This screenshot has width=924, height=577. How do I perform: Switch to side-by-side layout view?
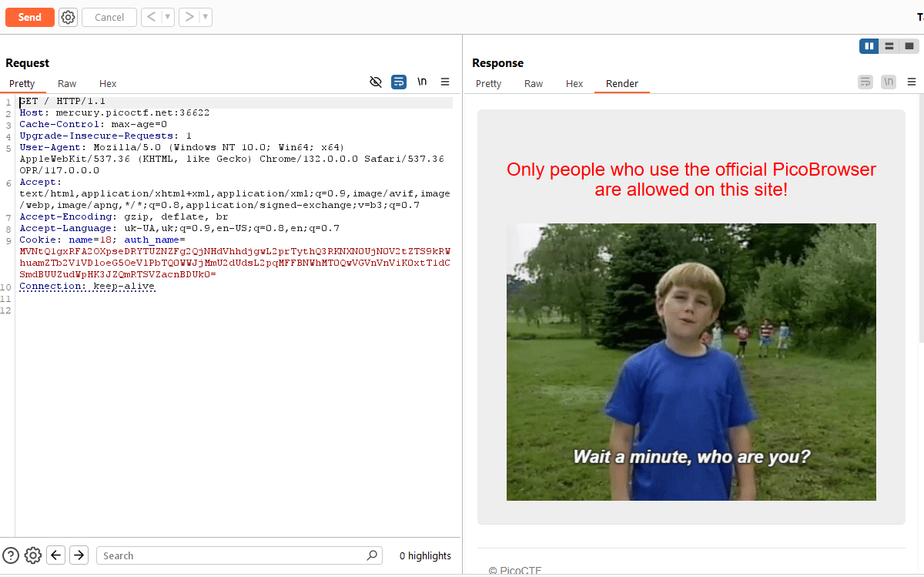869,46
